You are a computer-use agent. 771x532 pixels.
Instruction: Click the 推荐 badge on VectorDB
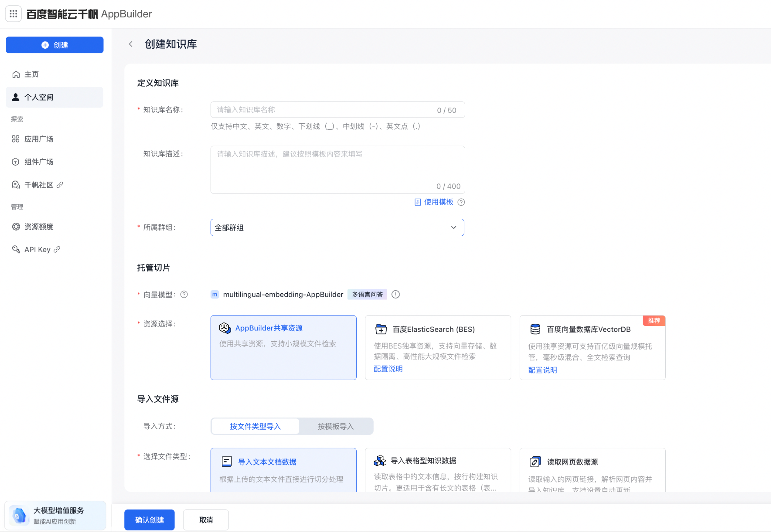(x=654, y=321)
